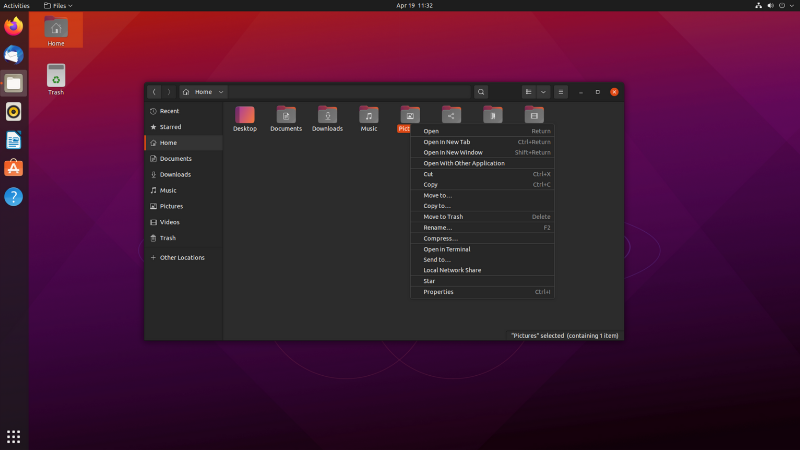Click the search magnifier icon in Files
This screenshot has height=450, width=800.
coord(481,92)
